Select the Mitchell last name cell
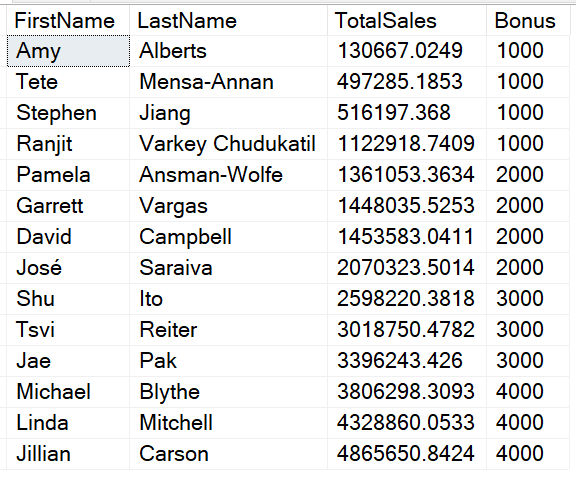576x477 pixels. pyautogui.click(x=228, y=423)
